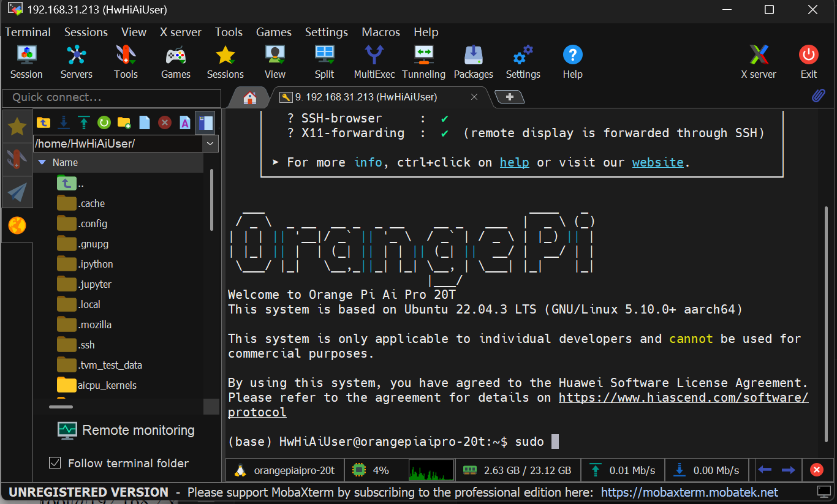Click the red delete file icon

164,122
